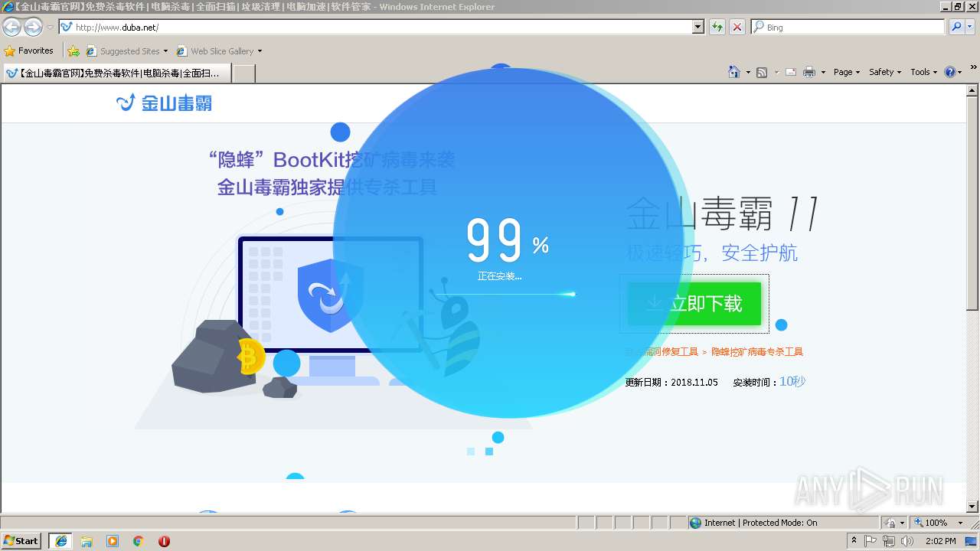Click the Print icon
The width and height of the screenshot is (980, 551).
809,72
